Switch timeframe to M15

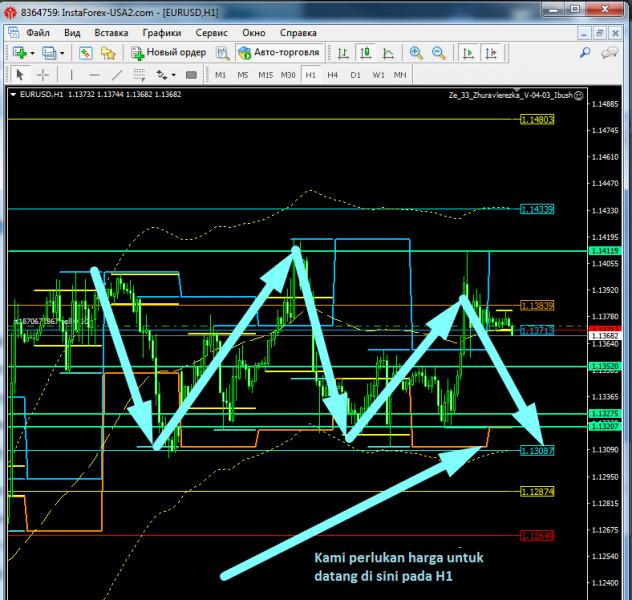pos(266,75)
